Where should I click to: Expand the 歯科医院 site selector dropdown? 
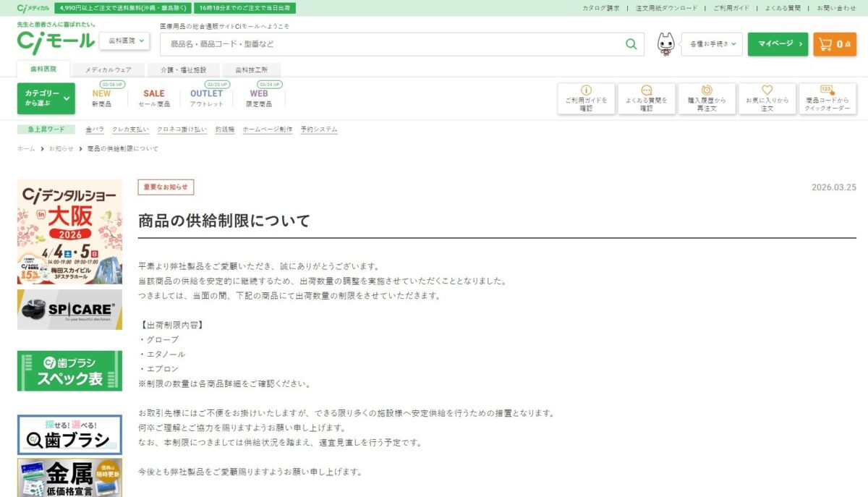pos(124,41)
